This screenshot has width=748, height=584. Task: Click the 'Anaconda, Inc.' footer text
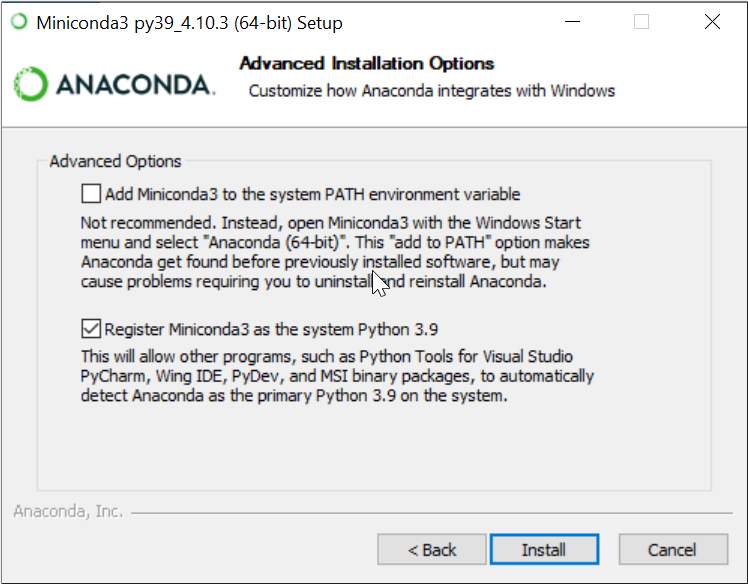click(68, 511)
